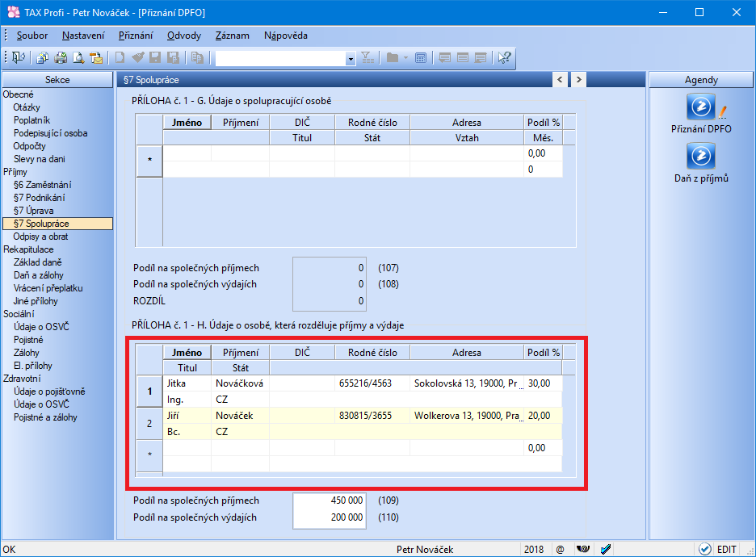This screenshot has width=756, height=557.
Task: Select row header 2 in table H
Action: [149, 424]
